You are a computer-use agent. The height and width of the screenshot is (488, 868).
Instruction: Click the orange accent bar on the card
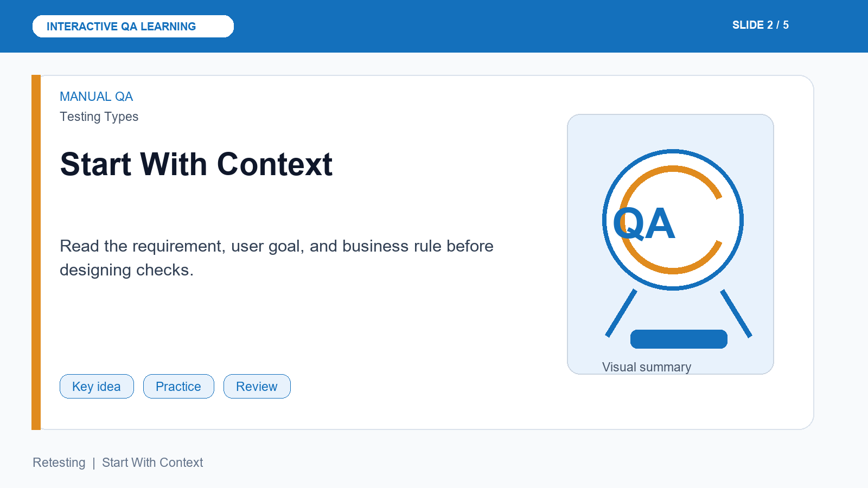(36, 252)
